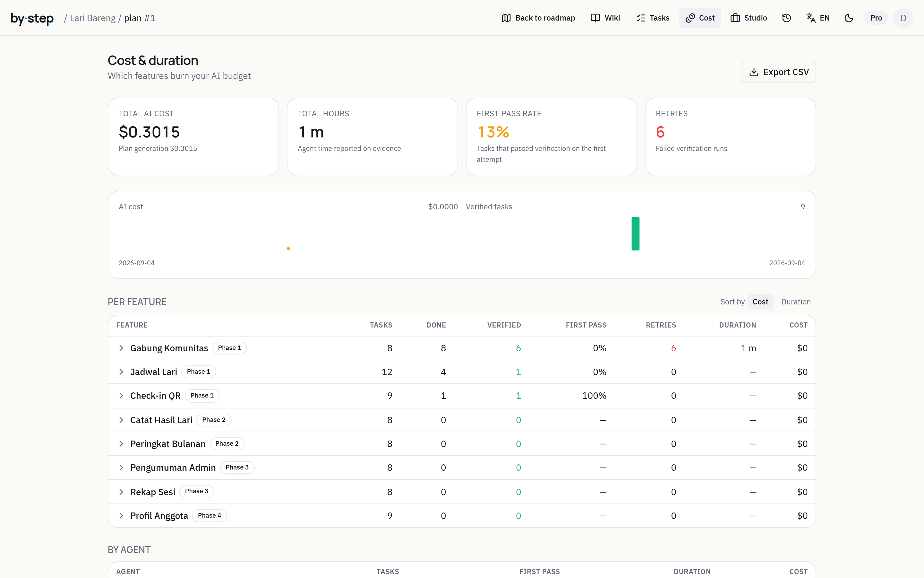Click the red Retries card value 6

[x=660, y=132]
